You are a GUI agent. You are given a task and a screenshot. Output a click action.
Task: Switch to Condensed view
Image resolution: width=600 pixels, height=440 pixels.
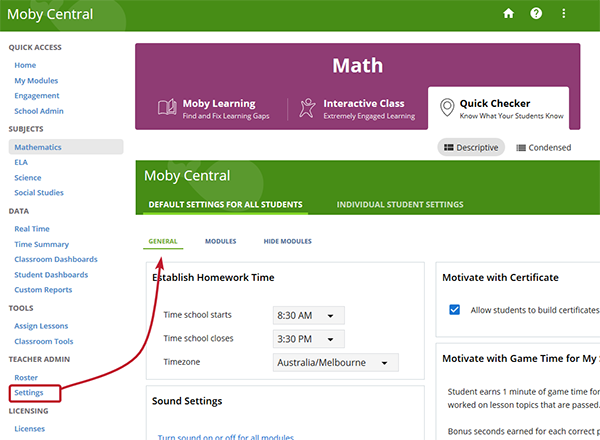(x=543, y=148)
